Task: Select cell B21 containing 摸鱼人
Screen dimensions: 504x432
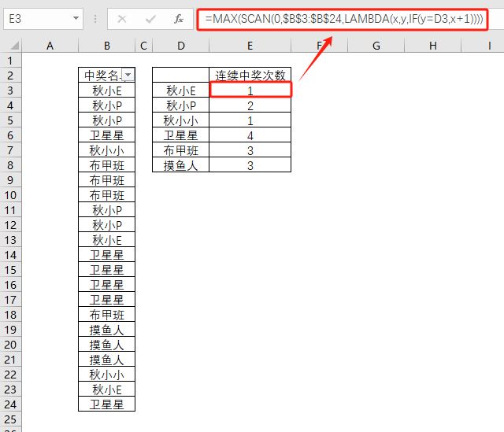Action: pos(107,360)
